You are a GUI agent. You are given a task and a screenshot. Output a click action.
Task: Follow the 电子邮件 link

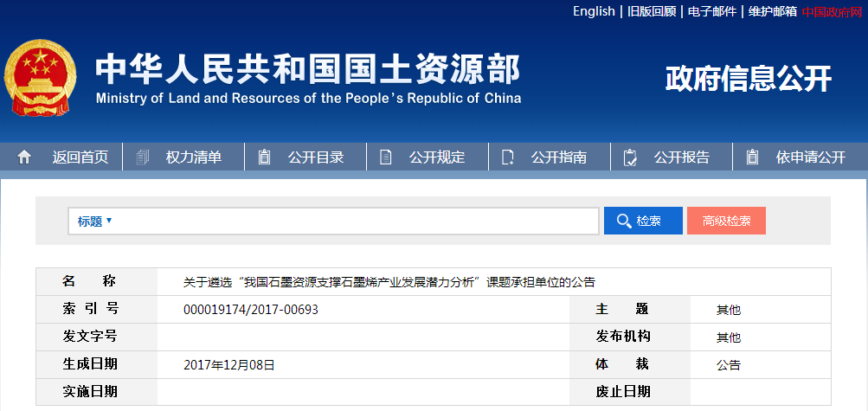pyautogui.click(x=712, y=11)
